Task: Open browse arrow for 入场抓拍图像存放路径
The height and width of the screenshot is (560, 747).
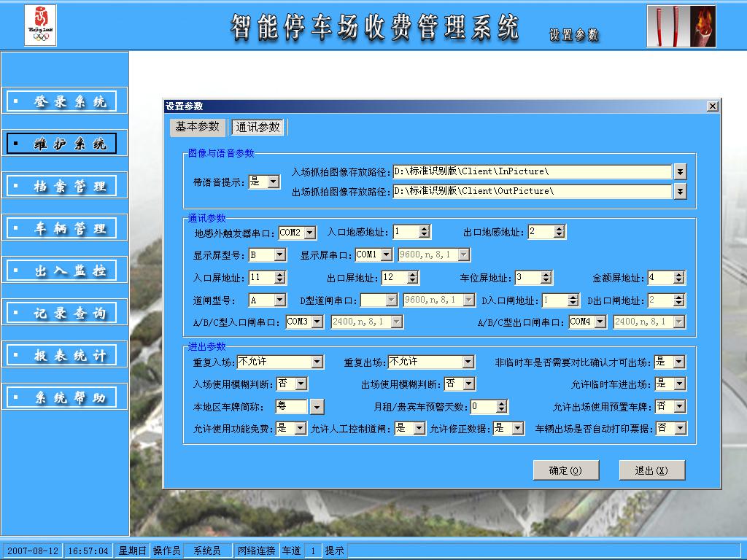Action: click(680, 171)
